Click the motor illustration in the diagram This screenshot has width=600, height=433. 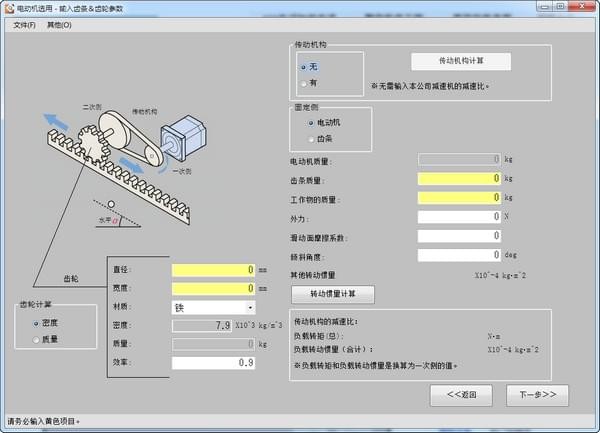(x=183, y=138)
